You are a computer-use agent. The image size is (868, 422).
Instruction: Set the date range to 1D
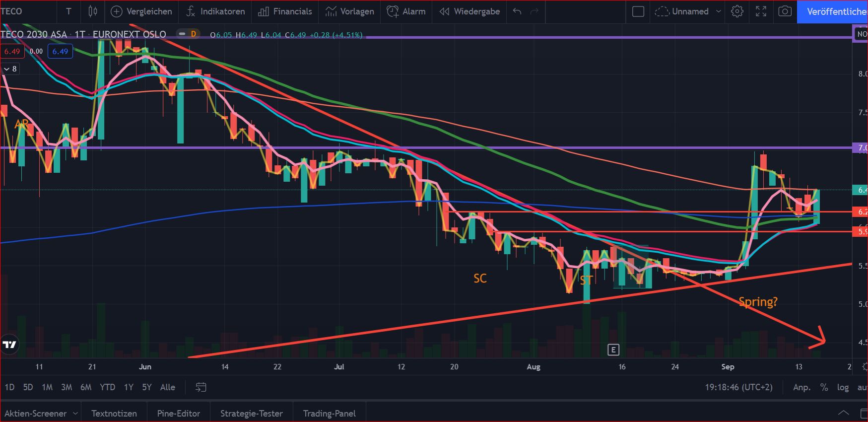tap(9, 387)
